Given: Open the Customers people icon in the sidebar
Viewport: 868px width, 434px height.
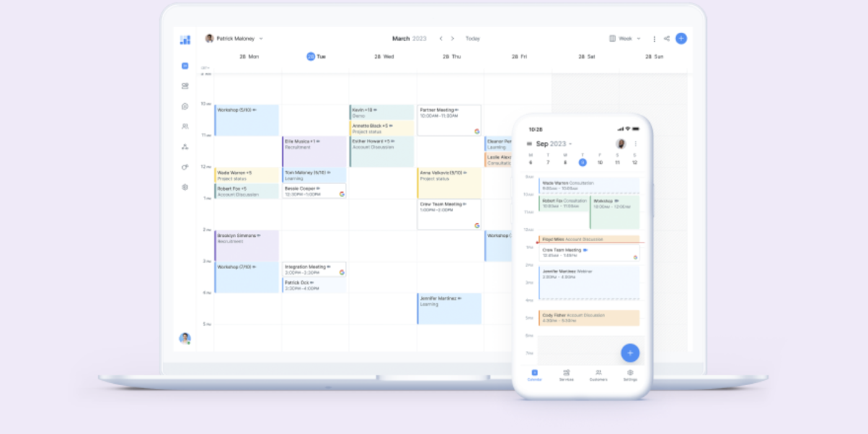Looking at the screenshot, I should 184,127.
